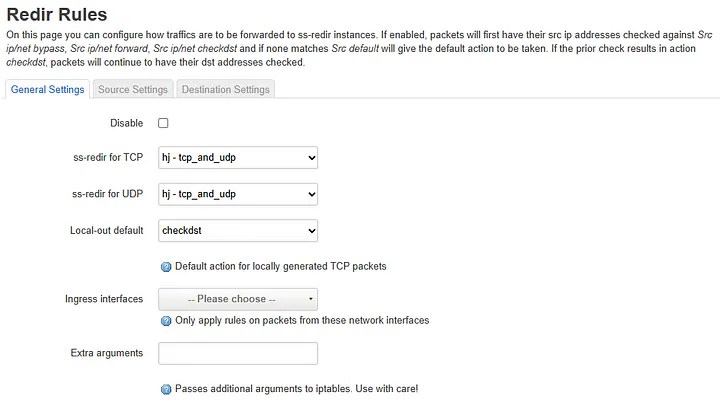Open the ss-redir for UDP dropdown
Image resolution: width=720 pixels, height=406 pixels.
point(238,194)
